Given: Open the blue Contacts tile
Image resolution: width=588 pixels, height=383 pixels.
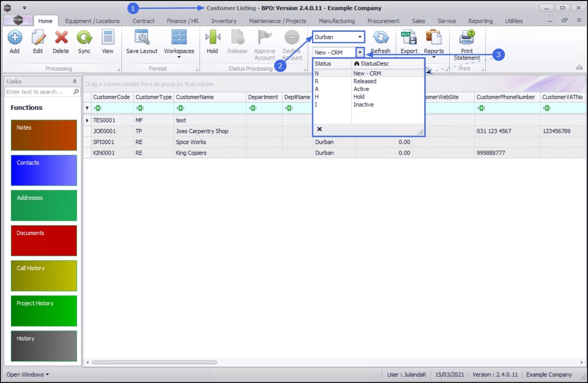Looking at the screenshot, I should [x=44, y=170].
